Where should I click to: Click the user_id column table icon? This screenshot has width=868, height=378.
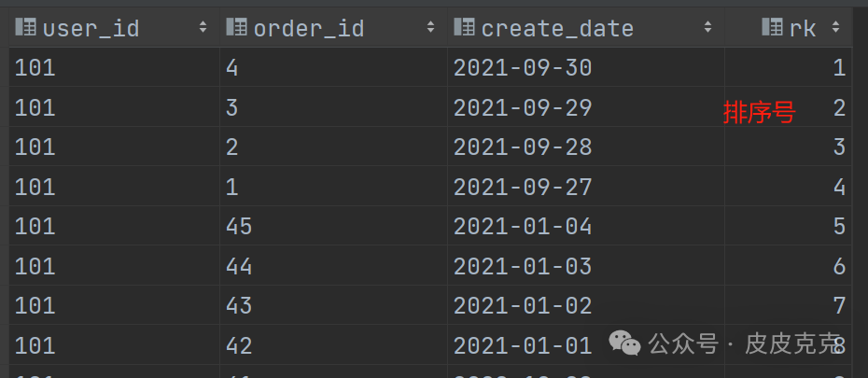coord(26,28)
